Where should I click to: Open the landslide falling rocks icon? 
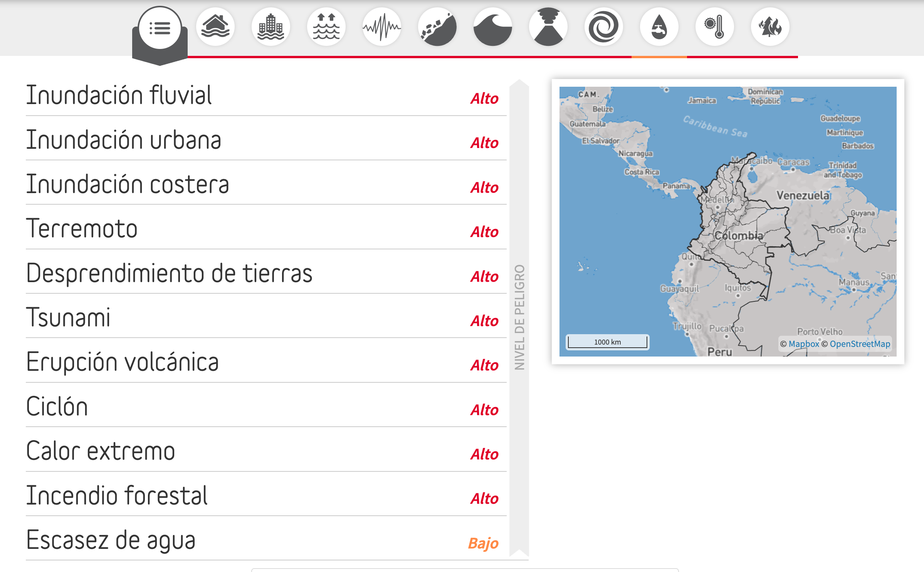tap(437, 27)
